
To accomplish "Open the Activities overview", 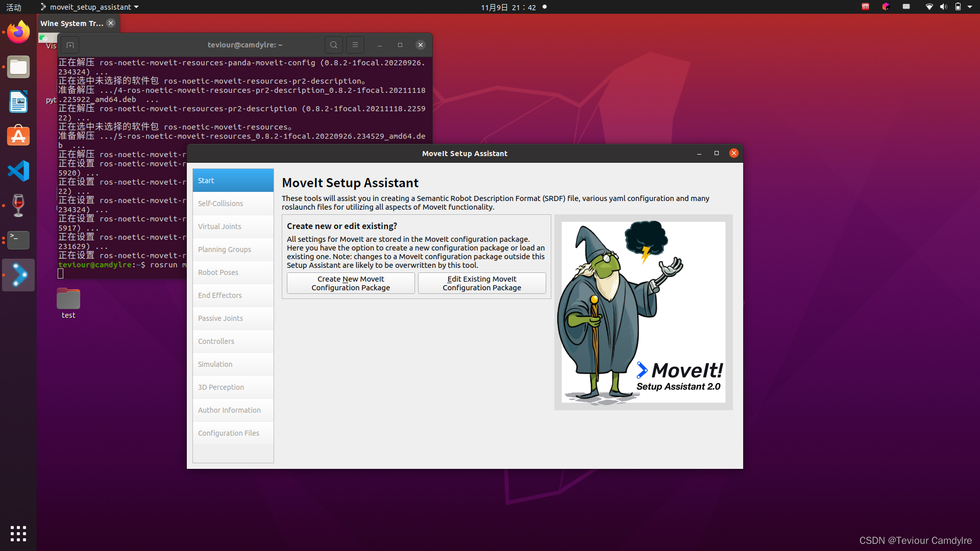I will pyautogui.click(x=14, y=7).
